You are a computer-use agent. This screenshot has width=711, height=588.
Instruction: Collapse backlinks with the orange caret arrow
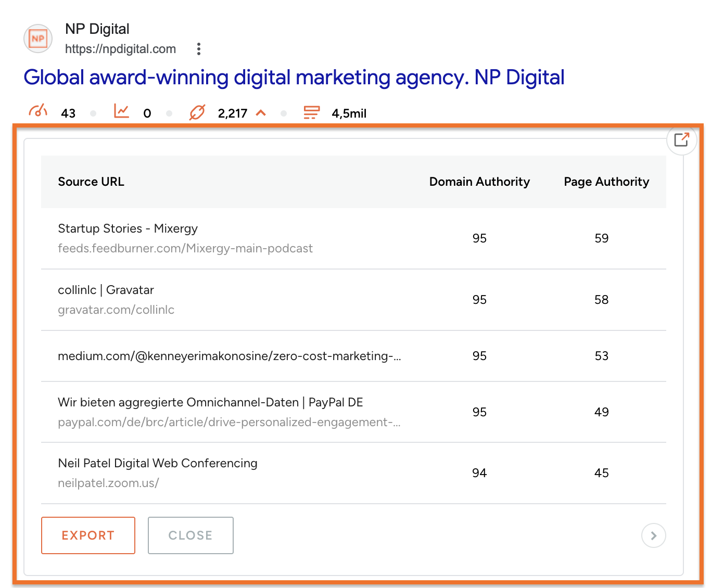tap(261, 113)
